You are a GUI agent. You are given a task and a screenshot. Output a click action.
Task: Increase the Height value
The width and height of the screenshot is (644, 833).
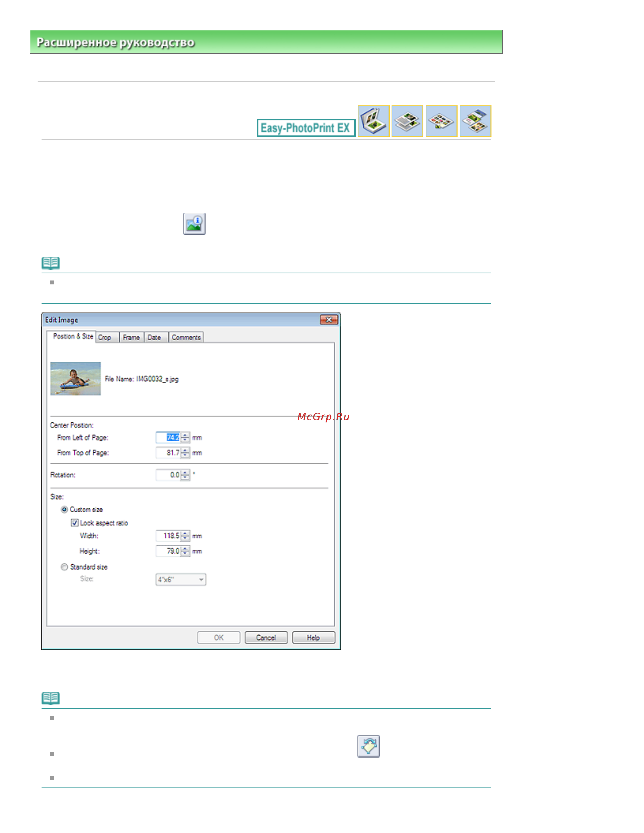coord(185,549)
